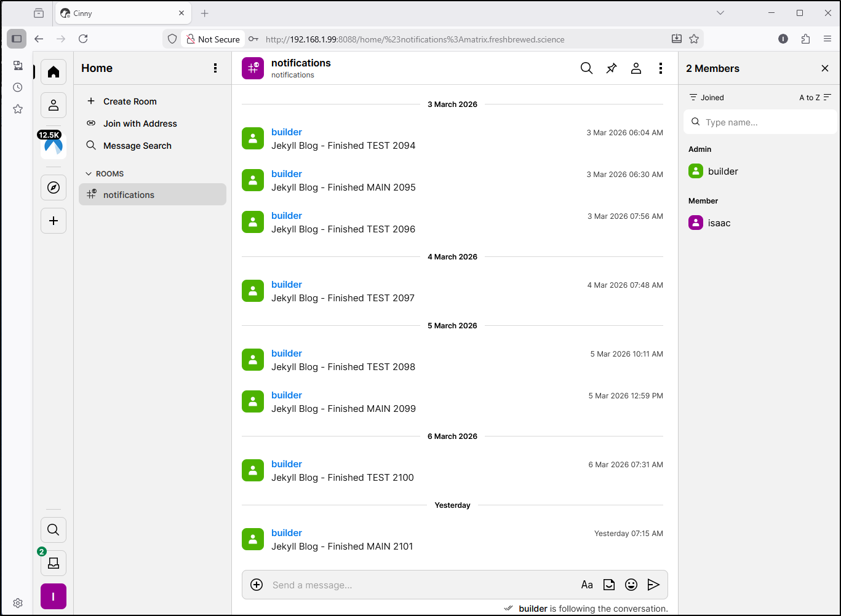
Task: Open the inbox icon with badge 2
Action: click(54, 563)
